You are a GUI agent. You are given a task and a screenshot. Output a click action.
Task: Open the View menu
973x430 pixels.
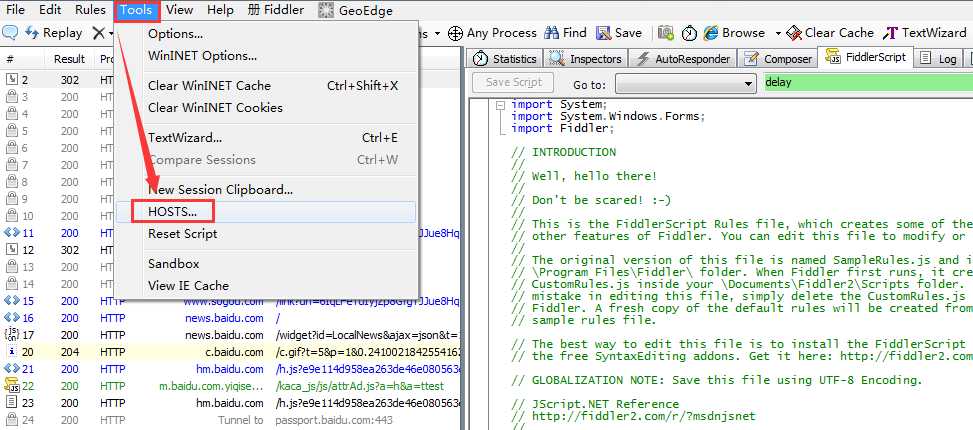pyautogui.click(x=179, y=10)
